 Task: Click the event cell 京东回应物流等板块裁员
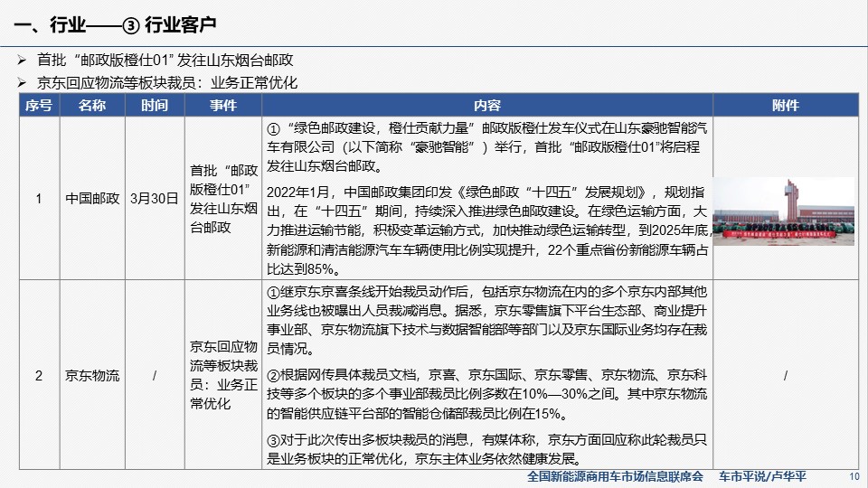pyautogui.click(x=223, y=375)
